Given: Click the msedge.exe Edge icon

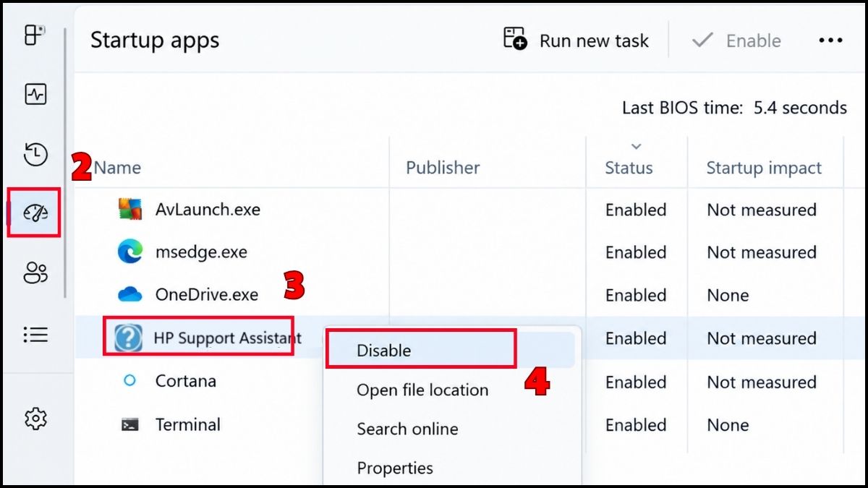Looking at the screenshot, I should click(130, 252).
